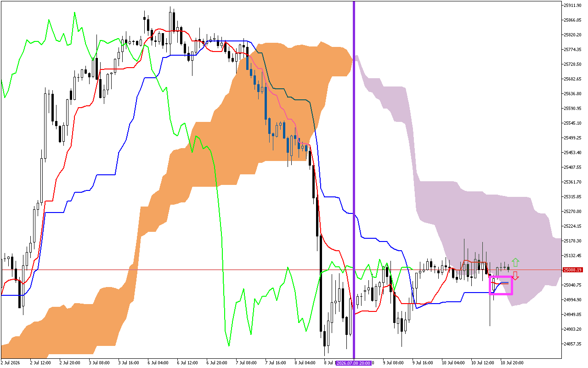The height and width of the screenshot is (368, 588).
Task: Click time axis label 9 Jul 16:00
Action: point(423,362)
